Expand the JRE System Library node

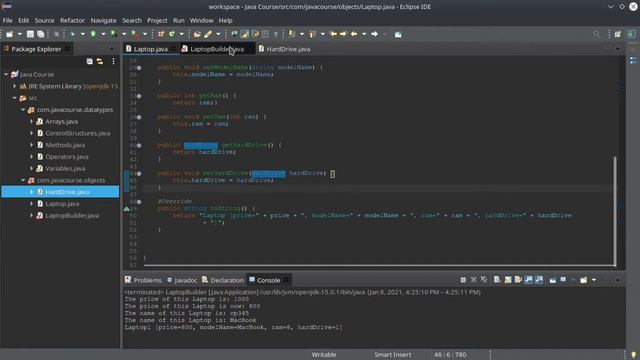pyautogui.click(x=15, y=86)
